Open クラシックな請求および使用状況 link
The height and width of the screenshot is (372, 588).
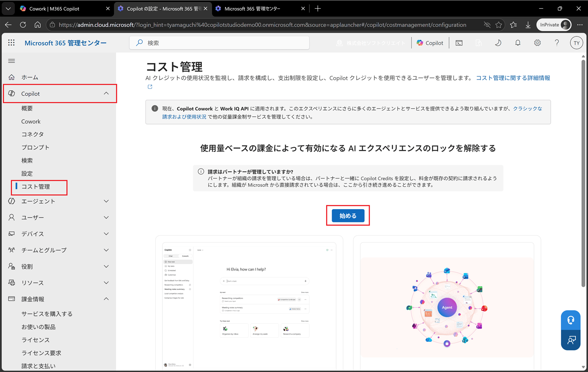click(352, 112)
